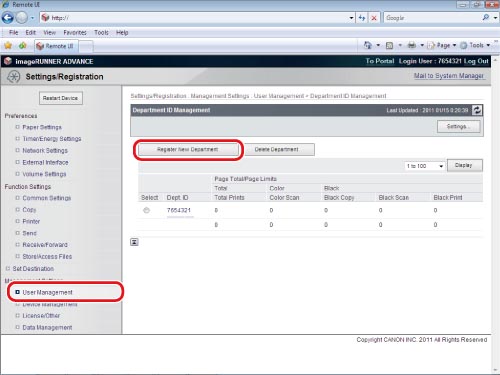Click Add to Favorites green arrow icon

[x=22, y=46]
